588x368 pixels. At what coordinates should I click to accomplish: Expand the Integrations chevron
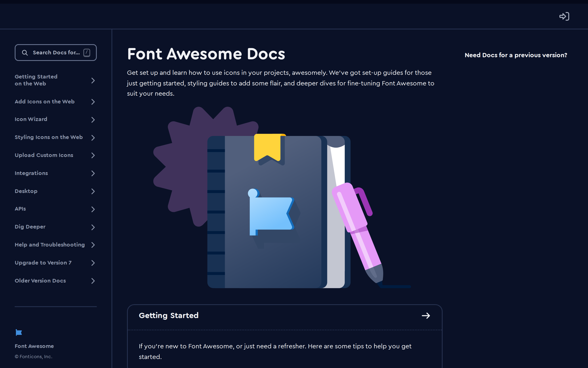[x=93, y=173]
